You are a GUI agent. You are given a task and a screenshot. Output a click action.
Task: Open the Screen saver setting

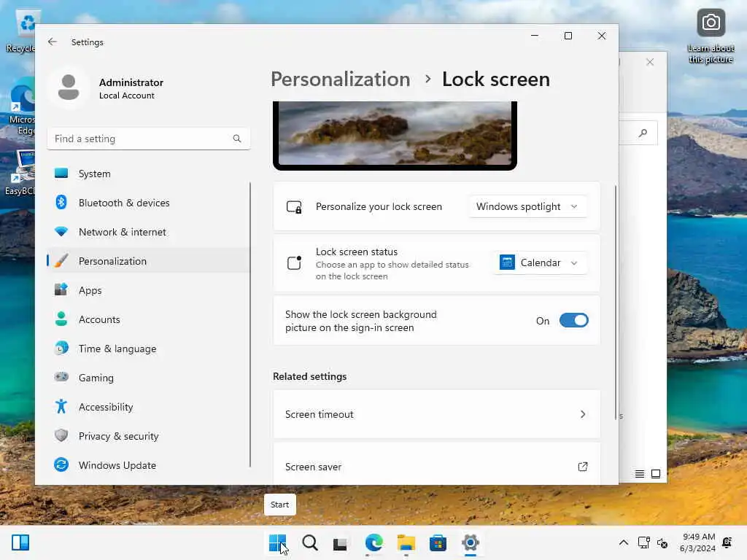(x=436, y=464)
